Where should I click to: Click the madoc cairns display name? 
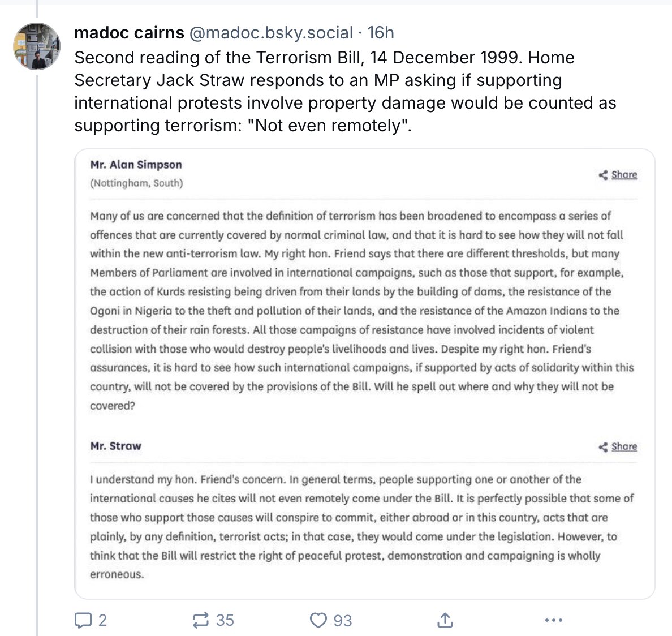129,33
